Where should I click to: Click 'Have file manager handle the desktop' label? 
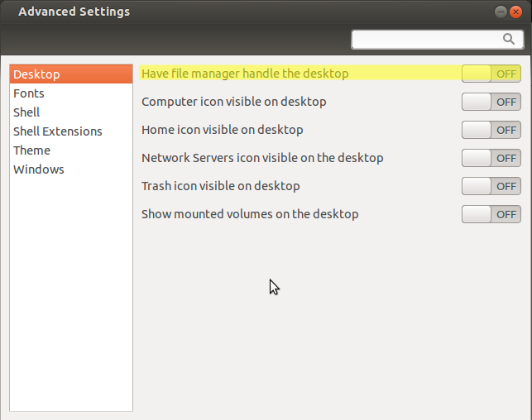click(245, 74)
